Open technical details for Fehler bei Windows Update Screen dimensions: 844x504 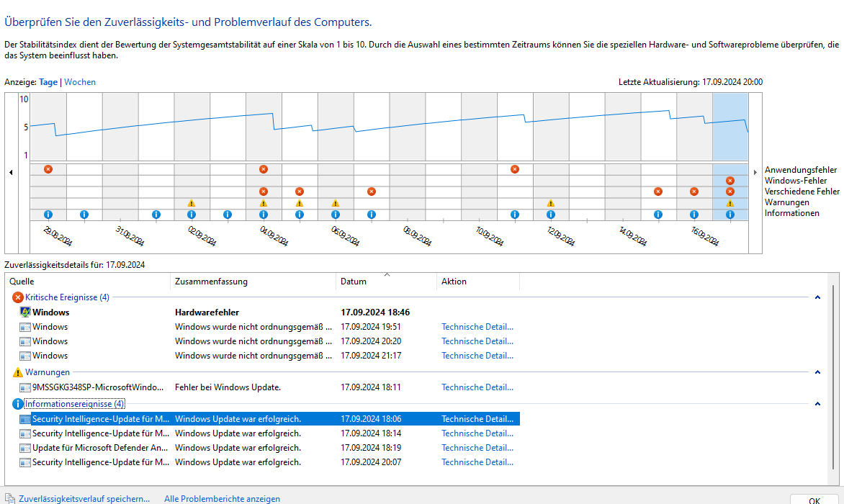point(477,387)
